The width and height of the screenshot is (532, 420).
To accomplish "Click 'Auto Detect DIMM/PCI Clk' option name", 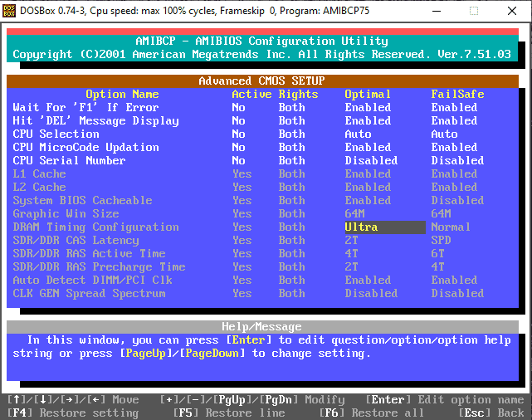I will [93, 280].
